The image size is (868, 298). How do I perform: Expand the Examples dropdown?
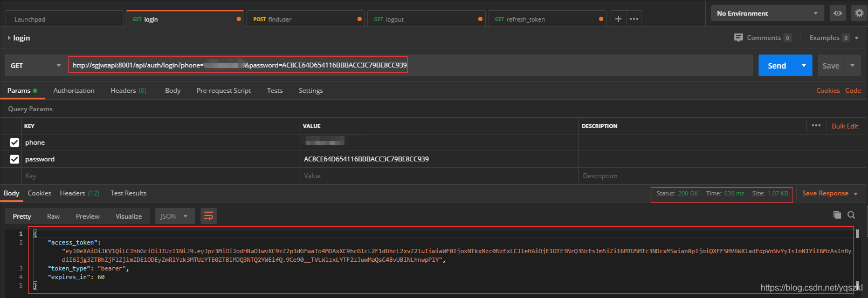(x=857, y=38)
